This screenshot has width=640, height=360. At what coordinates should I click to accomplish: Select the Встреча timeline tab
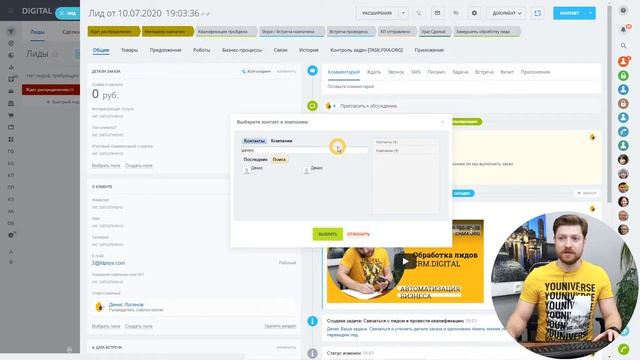tap(484, 72)
